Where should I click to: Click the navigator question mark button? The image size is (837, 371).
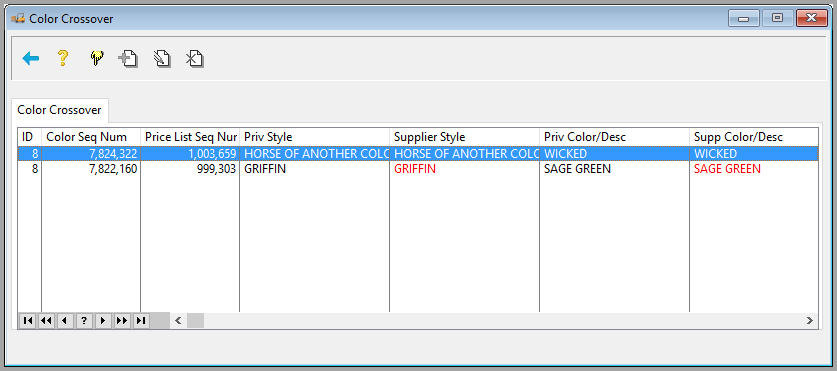click(84, 320)
